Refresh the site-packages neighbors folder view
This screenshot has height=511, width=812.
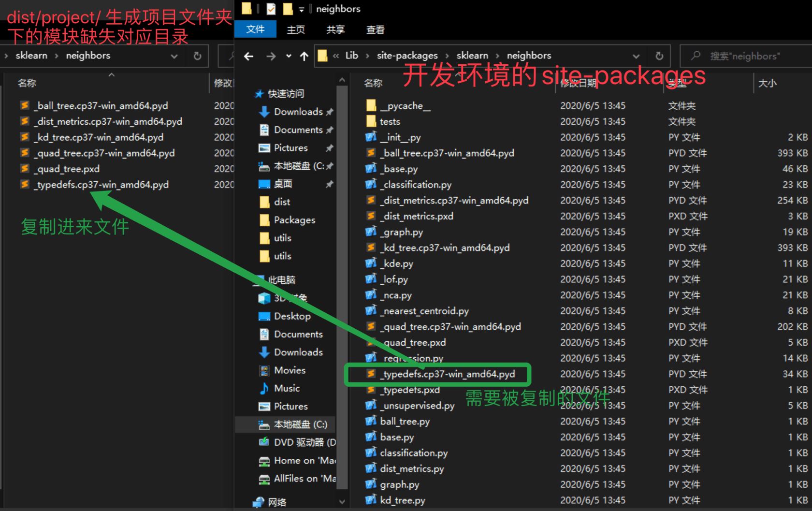(659, 56)
